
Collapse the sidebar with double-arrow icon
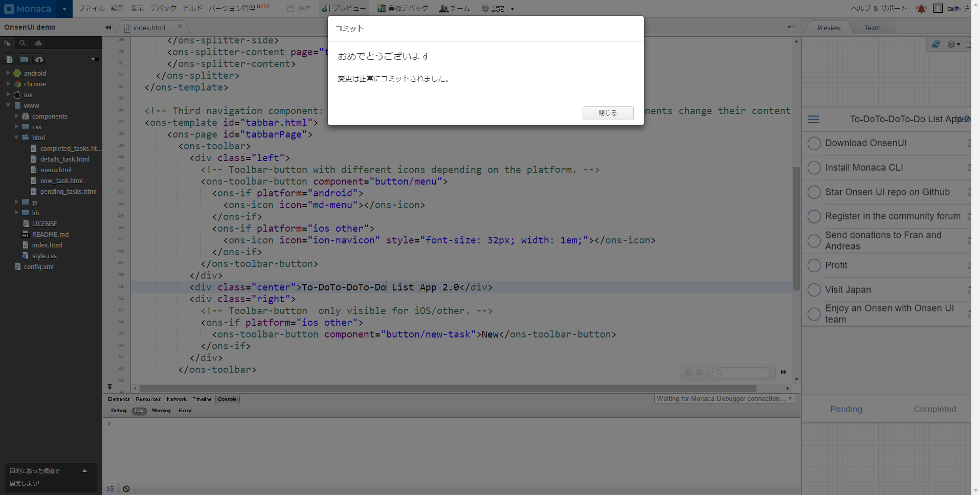(x=108, y=28)
